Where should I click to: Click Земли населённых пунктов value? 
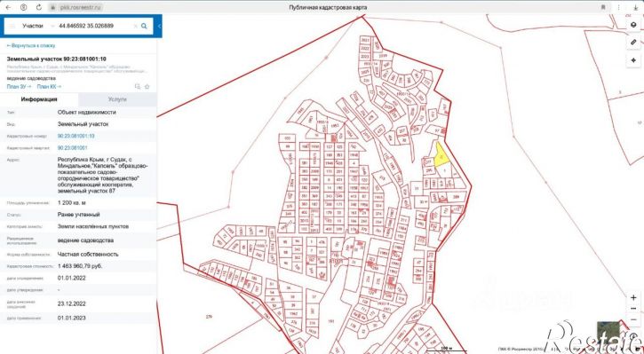click(x=93, y=226)
